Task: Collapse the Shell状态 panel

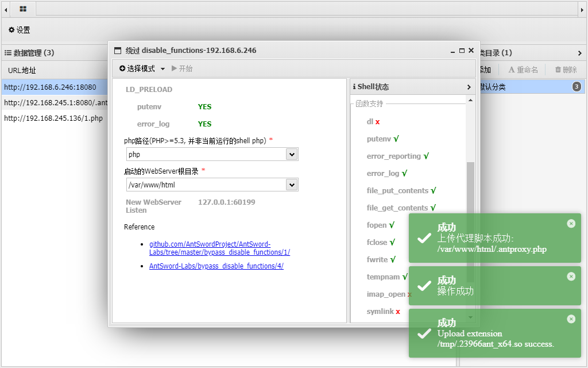Action: 469,87
